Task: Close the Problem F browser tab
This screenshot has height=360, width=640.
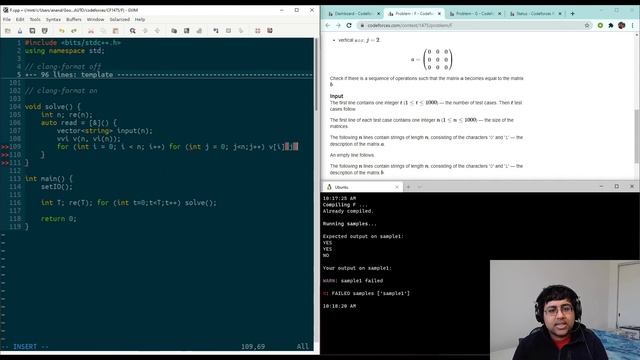Action: pyautogui.click(x=439, y=13)
